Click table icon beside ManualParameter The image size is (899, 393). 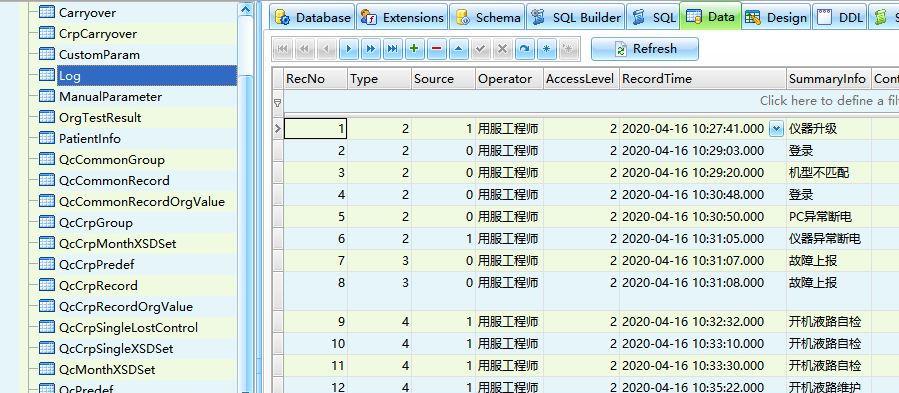47,96
